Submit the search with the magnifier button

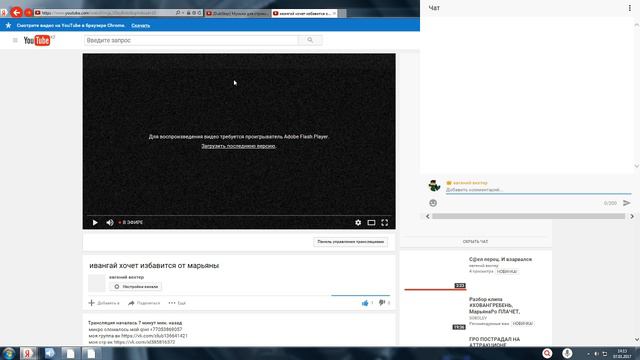coord(310,40)
